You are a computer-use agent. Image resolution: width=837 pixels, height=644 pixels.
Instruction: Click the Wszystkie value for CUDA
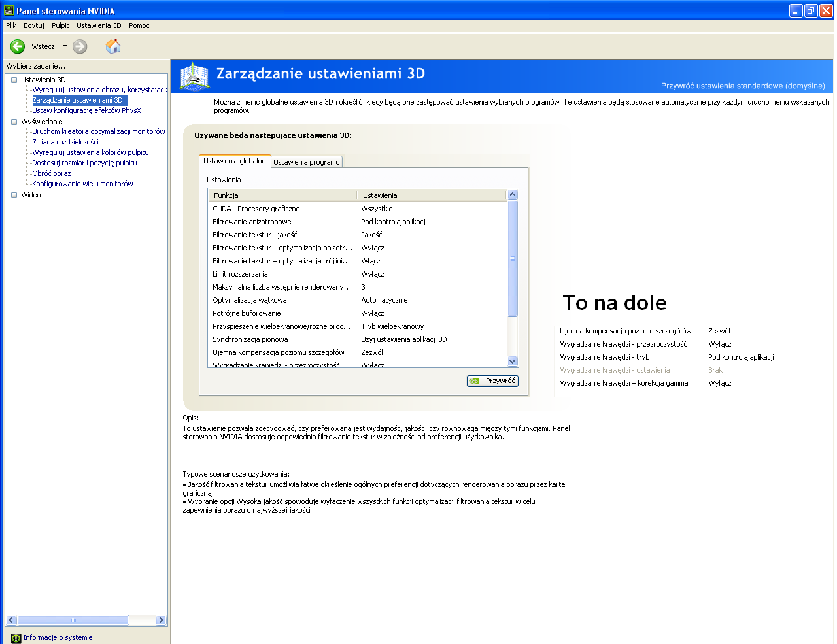(377, 209)
